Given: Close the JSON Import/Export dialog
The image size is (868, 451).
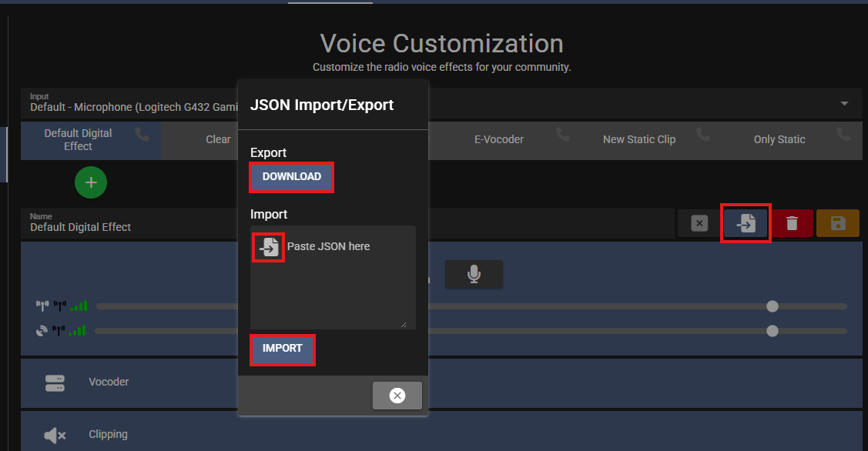Looking at the screenshot, I should pyautogui.click(x=397, y=396).
